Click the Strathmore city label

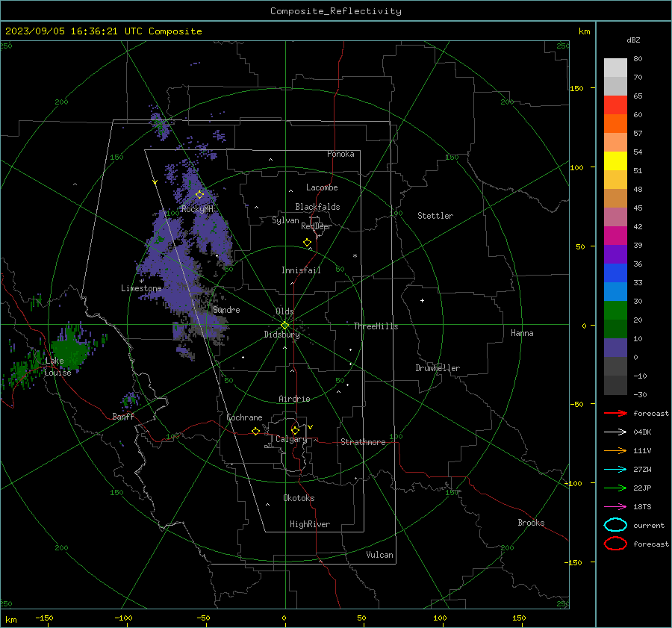pyautogui.click(x=363, y=442)
